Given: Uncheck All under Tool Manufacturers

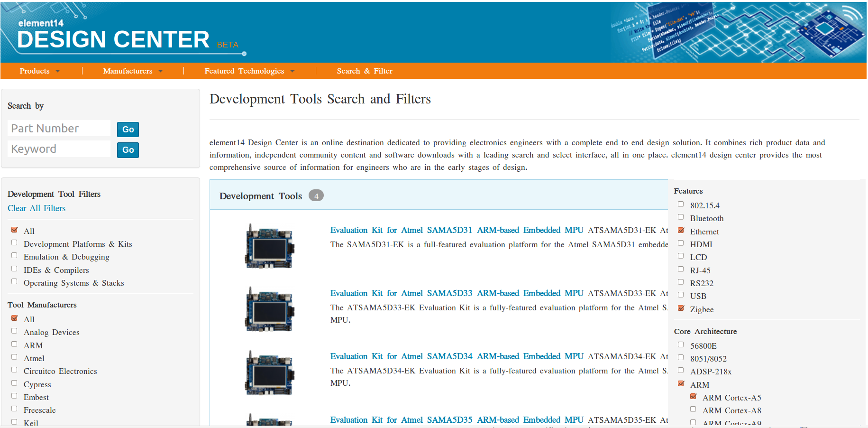Looking at the screenshot, I should point(15,318).
